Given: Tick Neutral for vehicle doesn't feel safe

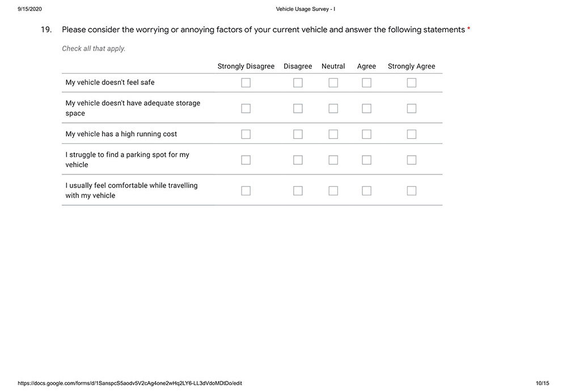Looking at the screenshot, I should coord(333,83).
